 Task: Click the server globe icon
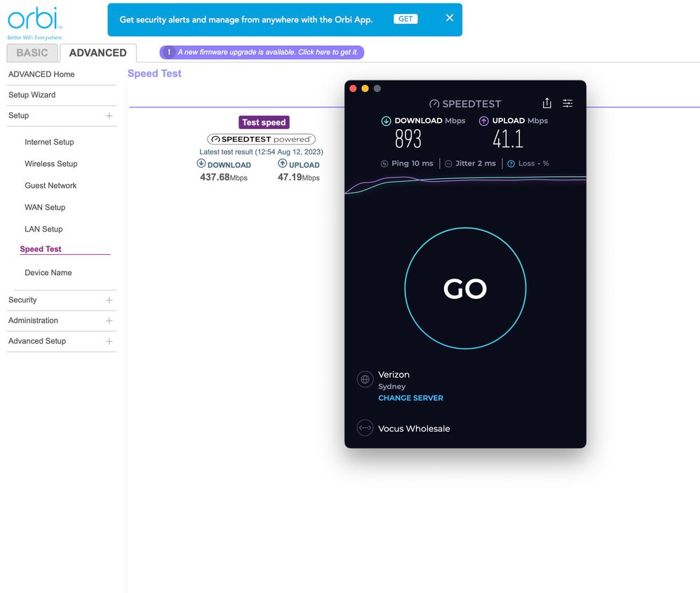coord(365,379)
